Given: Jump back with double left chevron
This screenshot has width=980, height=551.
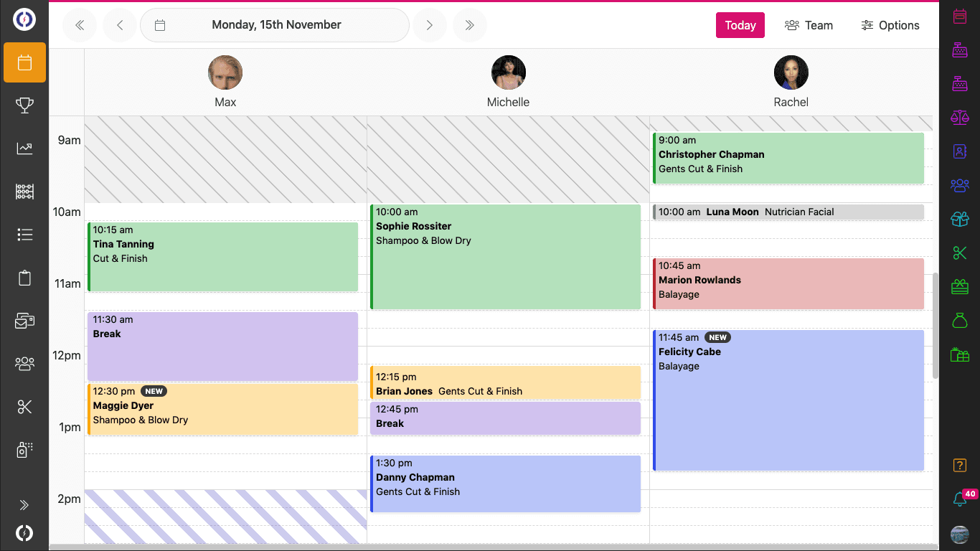Looking at the screenshot, I should point(80,25).
